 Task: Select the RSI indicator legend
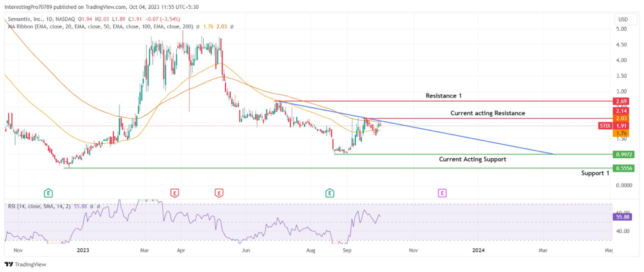[40, 207]
